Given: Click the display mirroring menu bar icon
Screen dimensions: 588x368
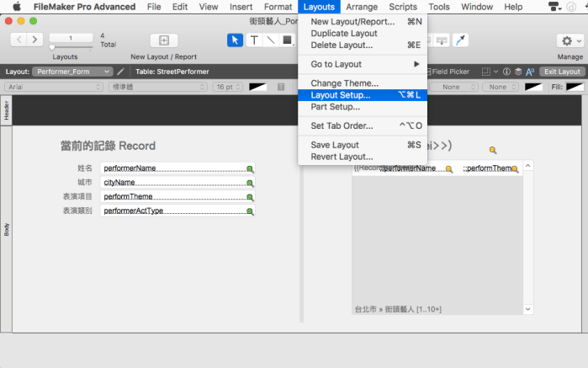Looking at the screenshot, I should (554, 7).
